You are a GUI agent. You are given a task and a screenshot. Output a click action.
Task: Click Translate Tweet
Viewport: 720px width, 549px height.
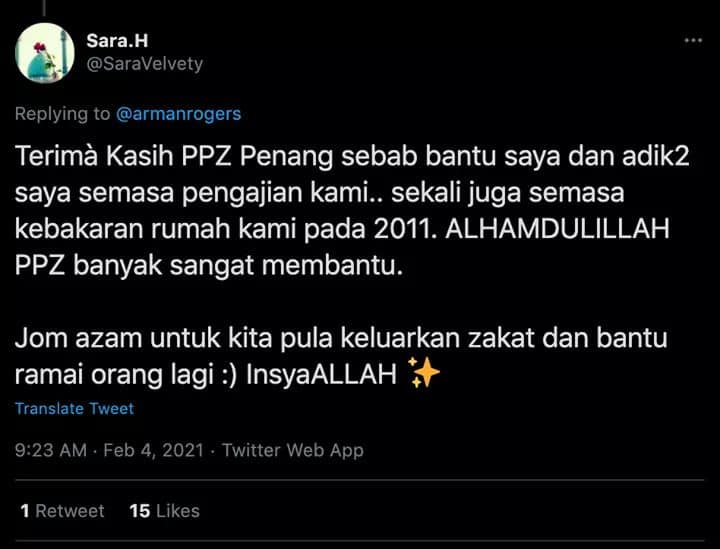coord(74,408)
